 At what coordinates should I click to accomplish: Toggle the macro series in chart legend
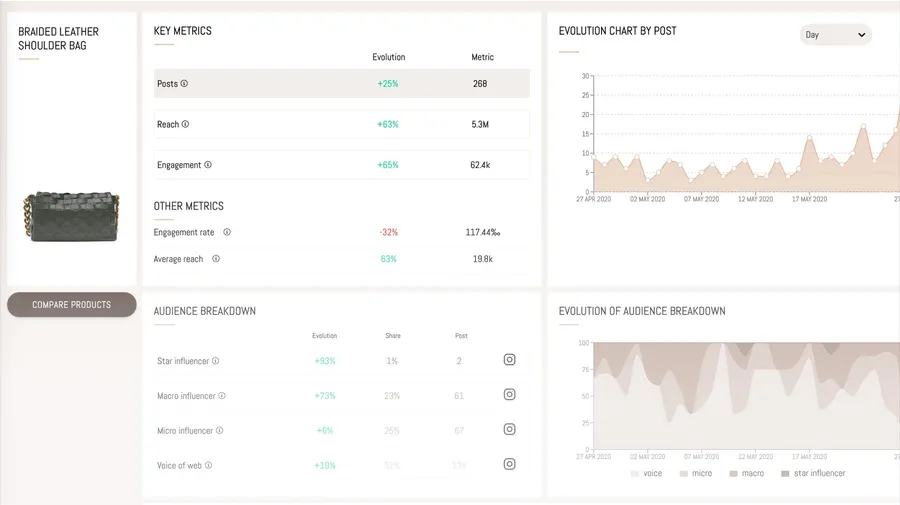(746, 473)
